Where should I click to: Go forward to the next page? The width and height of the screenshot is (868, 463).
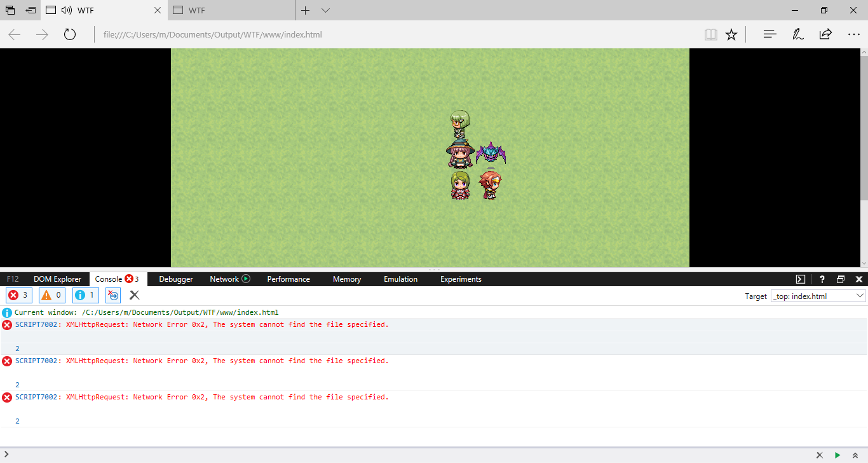[x=43, y=34]
